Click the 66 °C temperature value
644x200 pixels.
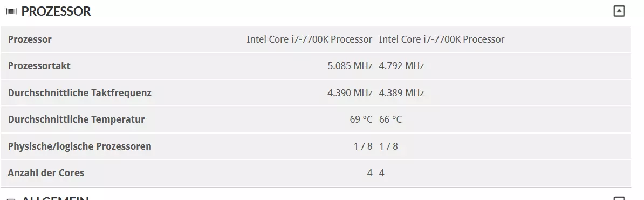pos(390,119)
